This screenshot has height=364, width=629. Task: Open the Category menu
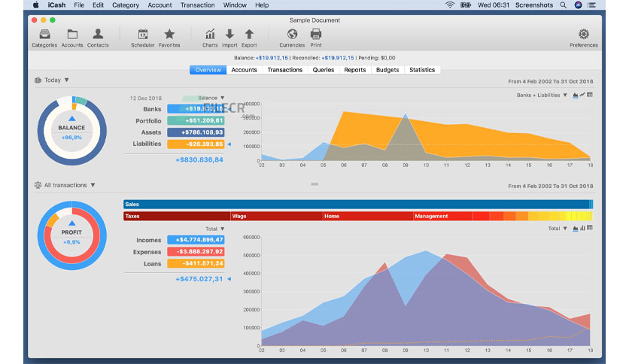tap(126, 5)
